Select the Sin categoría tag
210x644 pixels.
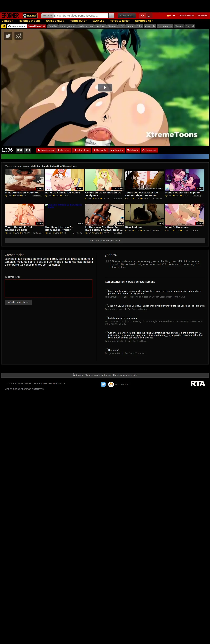pos(165,26)
